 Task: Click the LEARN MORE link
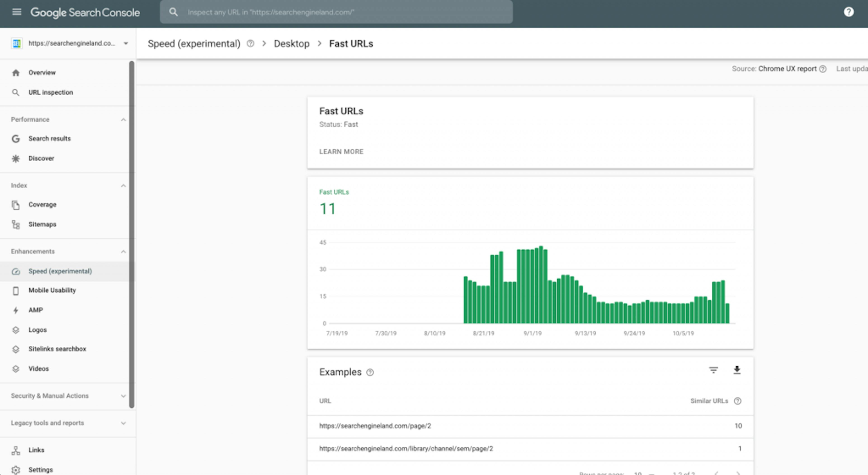pos(341,151)
